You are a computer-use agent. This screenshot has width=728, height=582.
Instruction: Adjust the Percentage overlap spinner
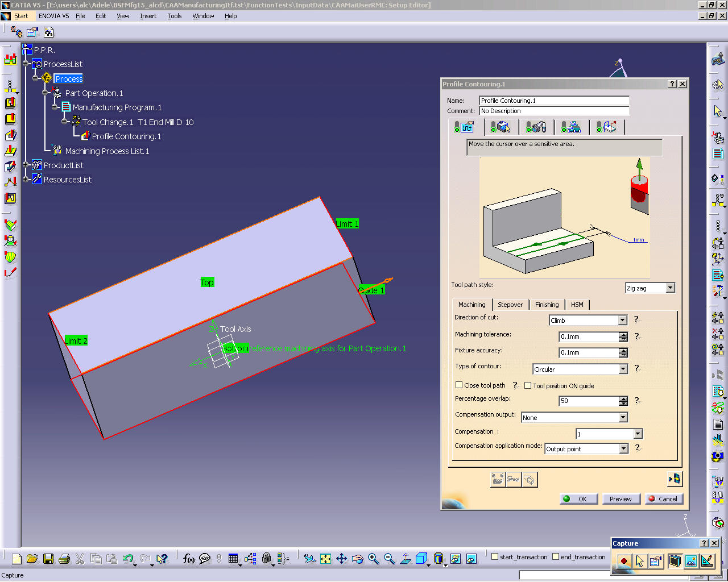click(623, 401)
